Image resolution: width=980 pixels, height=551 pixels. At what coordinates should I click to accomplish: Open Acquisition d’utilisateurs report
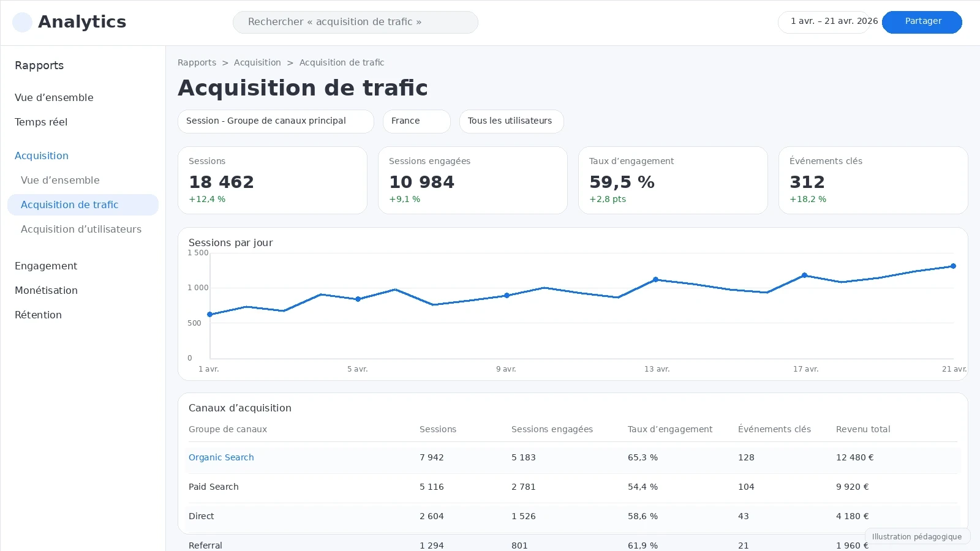81,229
